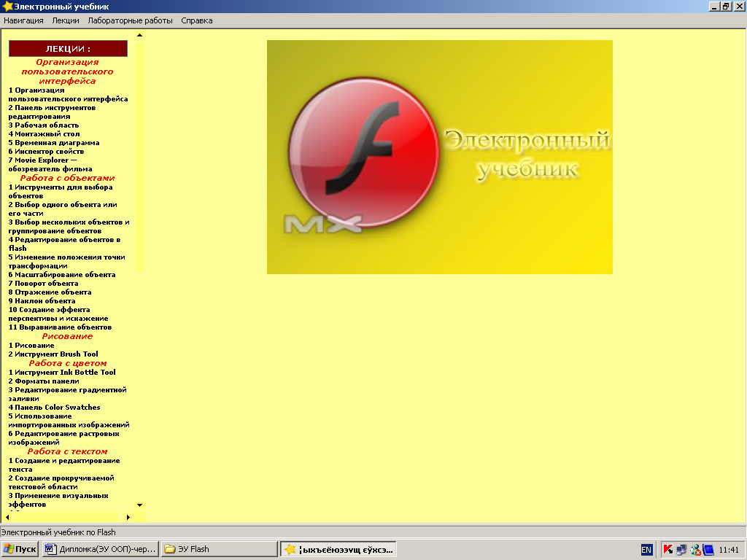Open lecture 1 Инструмент Ink Bottle Tool
The width and height of the screenshot is (747, 560).
(x=62, y=373)
